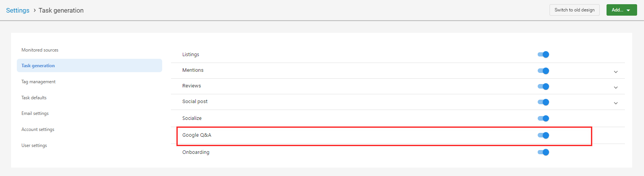Turn off the Onboarding toggle
644x176 pixels.
click(x=543, y=152)
